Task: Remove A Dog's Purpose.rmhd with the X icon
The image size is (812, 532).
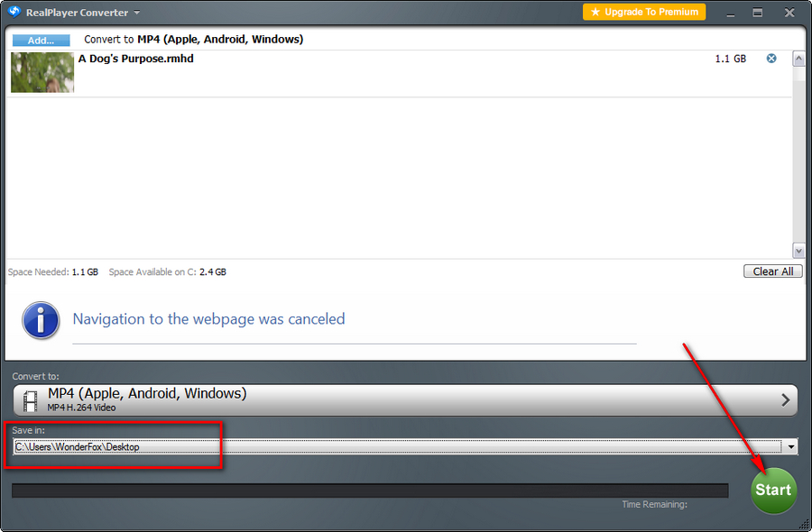Action: click(771, 59)
